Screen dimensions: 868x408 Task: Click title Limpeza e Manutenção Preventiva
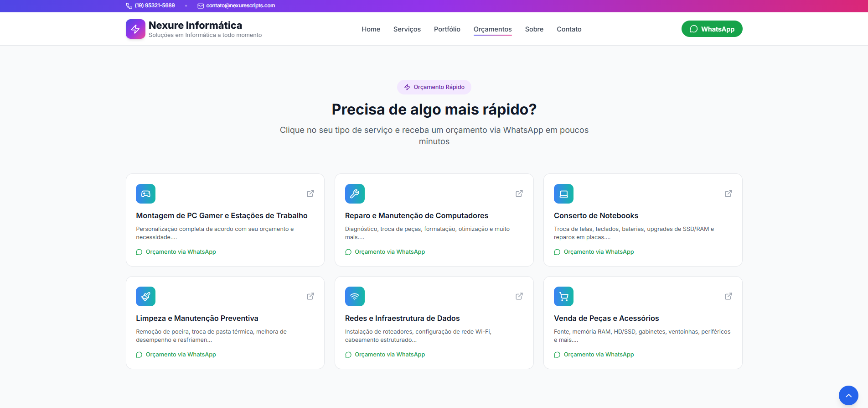tap(197, 319)
